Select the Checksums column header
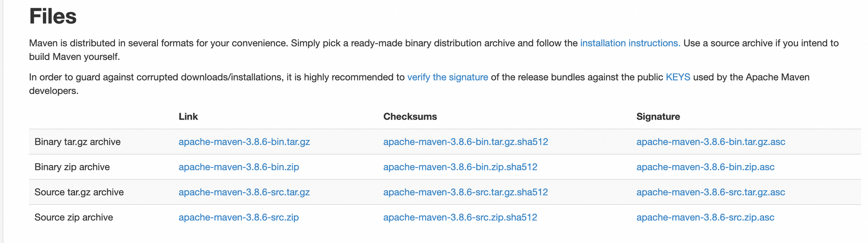The width and height of the screenshot is (868, 243). click(x=410, y=117)
